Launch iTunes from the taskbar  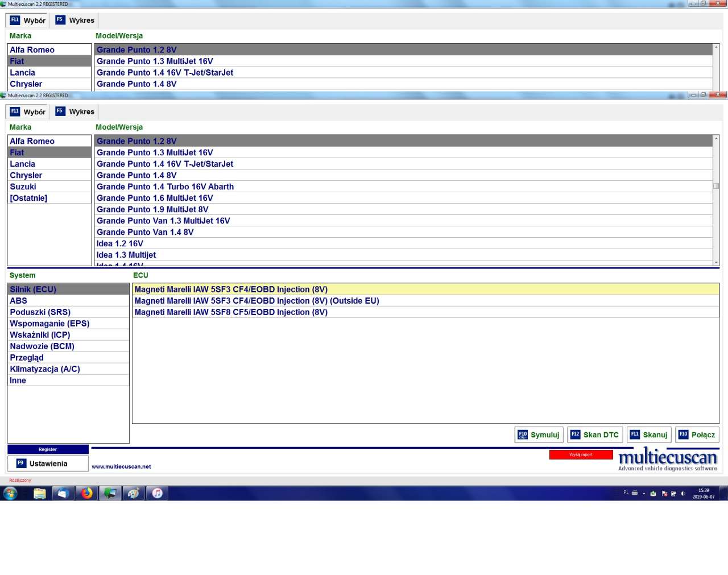158,493
